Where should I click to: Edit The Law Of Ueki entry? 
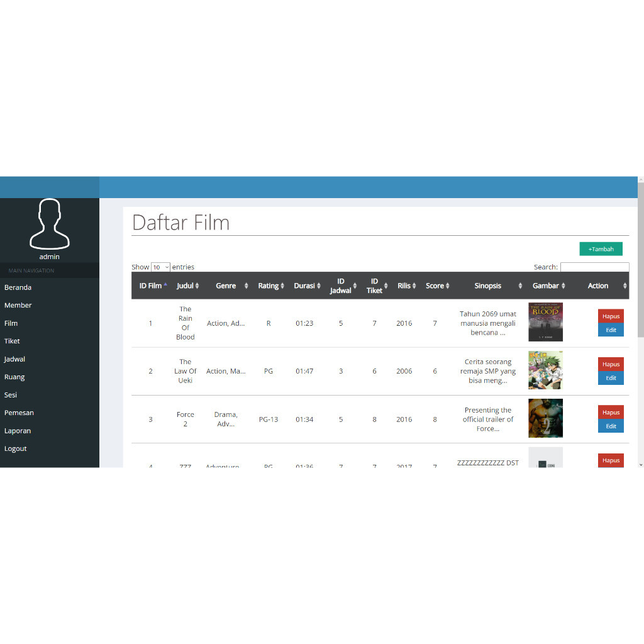coord(611,378)
